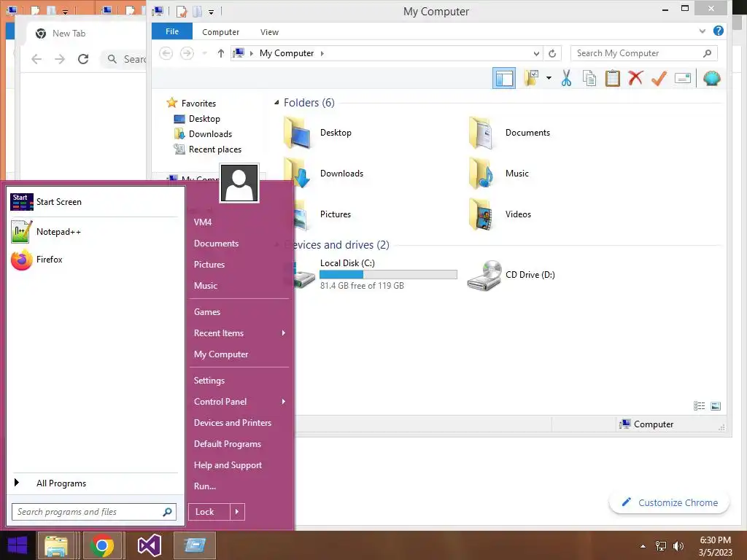Select Desktop under Favorites
The height and width of the screenshot is (560, 747).
tap(204, 119)
